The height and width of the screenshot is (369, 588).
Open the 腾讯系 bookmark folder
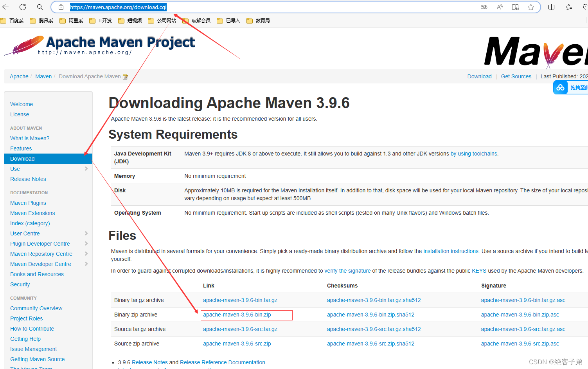(41, 21)
